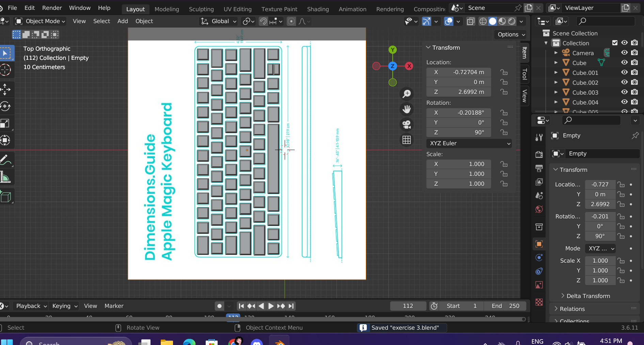
Task: Click the End frame field
Action: [505, 306]
